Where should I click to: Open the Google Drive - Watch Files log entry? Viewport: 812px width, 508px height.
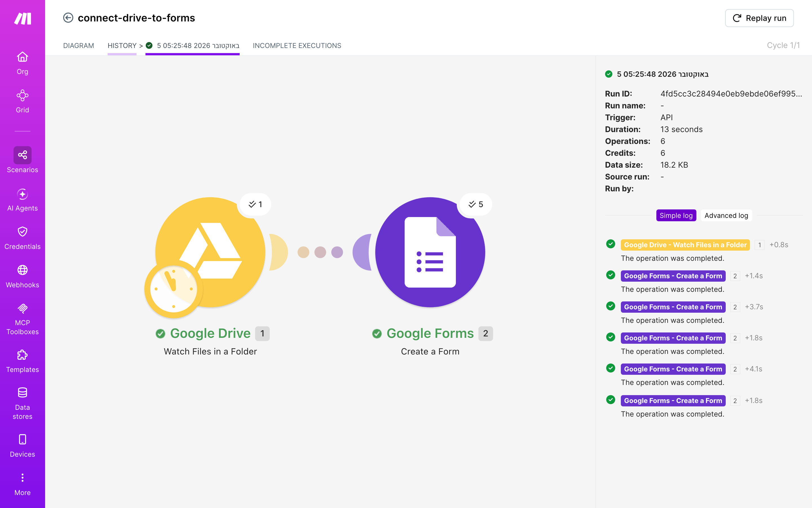[x=685, y=245]
